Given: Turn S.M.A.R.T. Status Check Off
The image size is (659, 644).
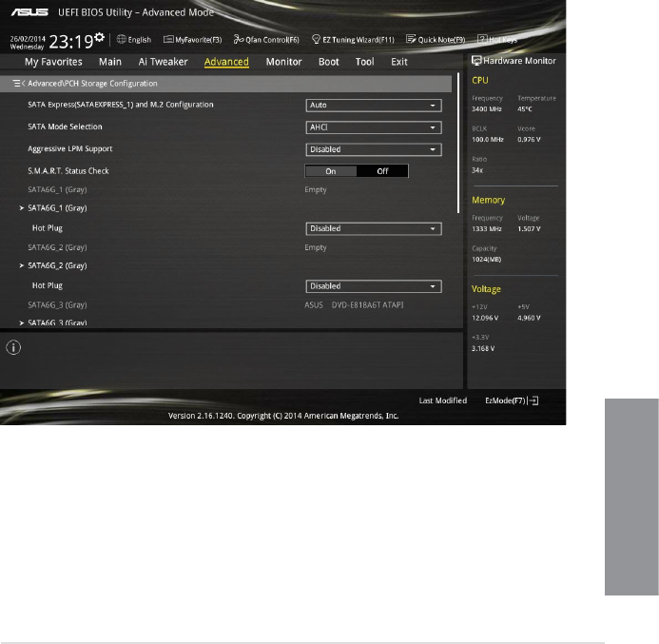Looking at the screenshot, I should pyautogui.click(x=382, y=171).
